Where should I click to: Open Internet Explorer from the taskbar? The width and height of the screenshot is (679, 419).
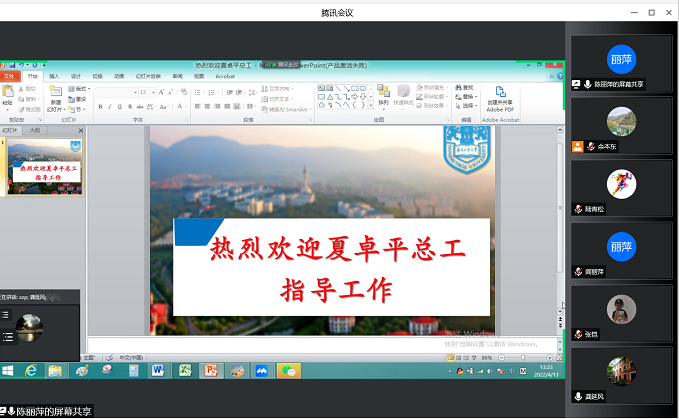tap(31, 370)
